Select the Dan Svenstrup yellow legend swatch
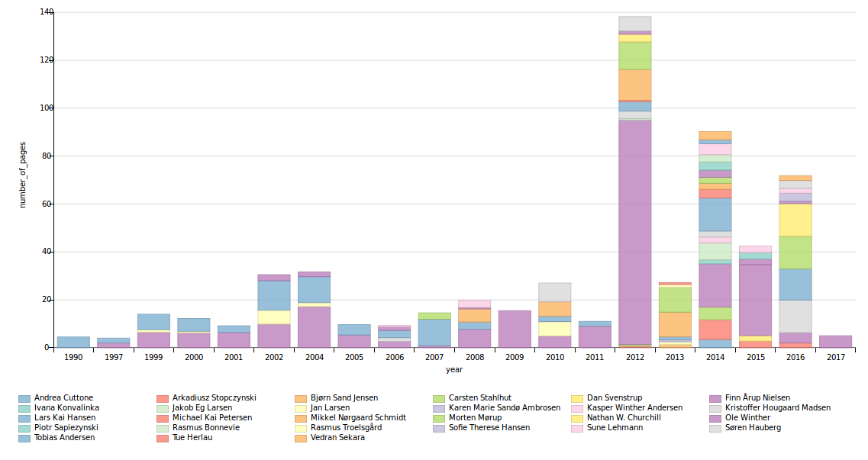 [x=577, y=399]
